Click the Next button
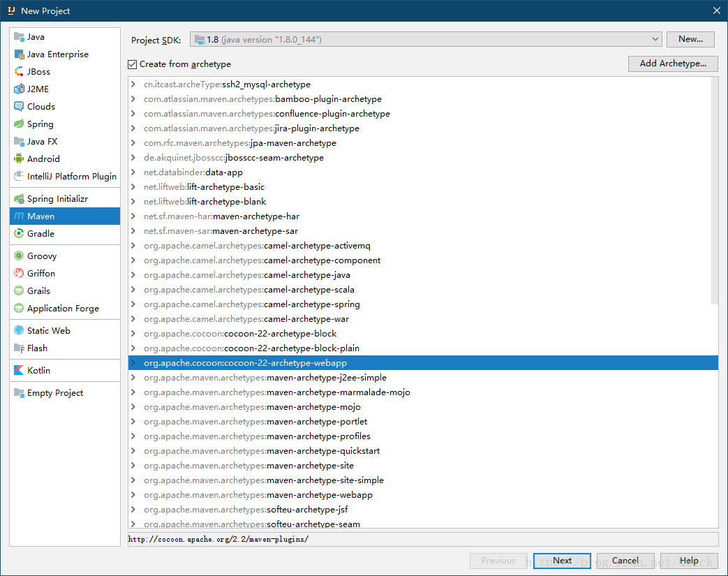 (x=562, y=561)
